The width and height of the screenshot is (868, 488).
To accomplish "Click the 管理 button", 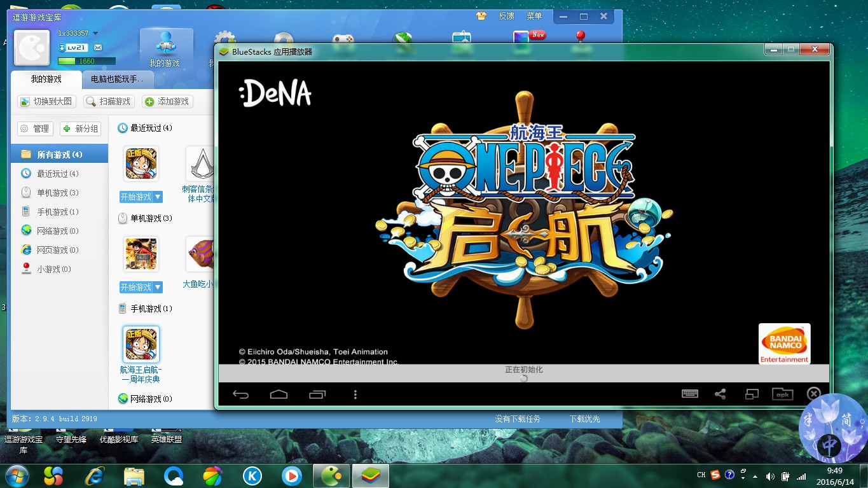I will click(35, 129).
